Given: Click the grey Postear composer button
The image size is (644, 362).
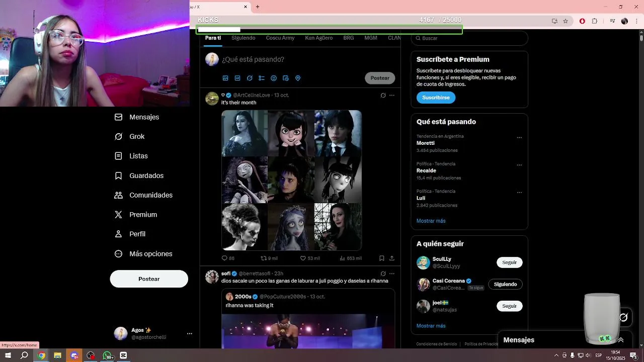Looking at the screenshot, I should [380, 78].
